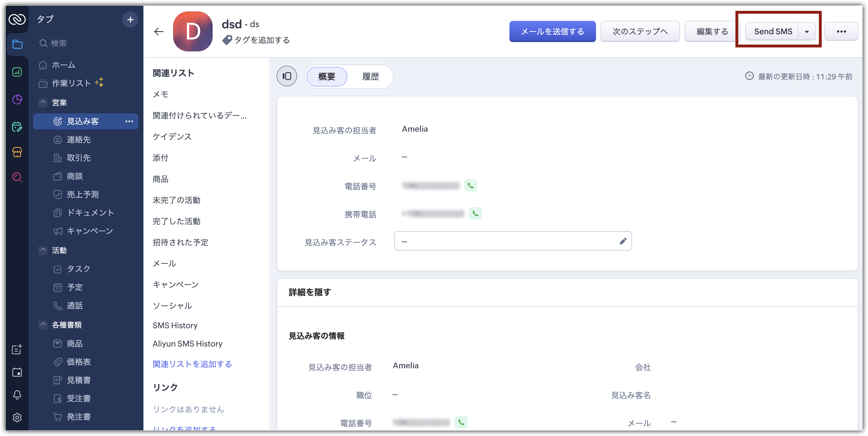Image resolution: width=868 pixels, height=436 pixels.
Task: Open the settings gear in left rail
Action: pos(17,417)
